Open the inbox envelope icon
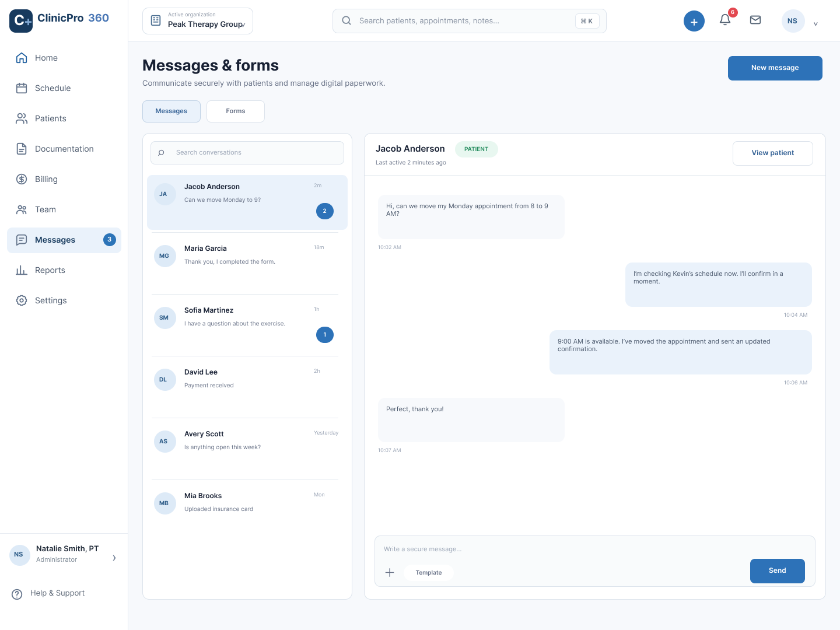The image size is (840, 630). (755, 20)
